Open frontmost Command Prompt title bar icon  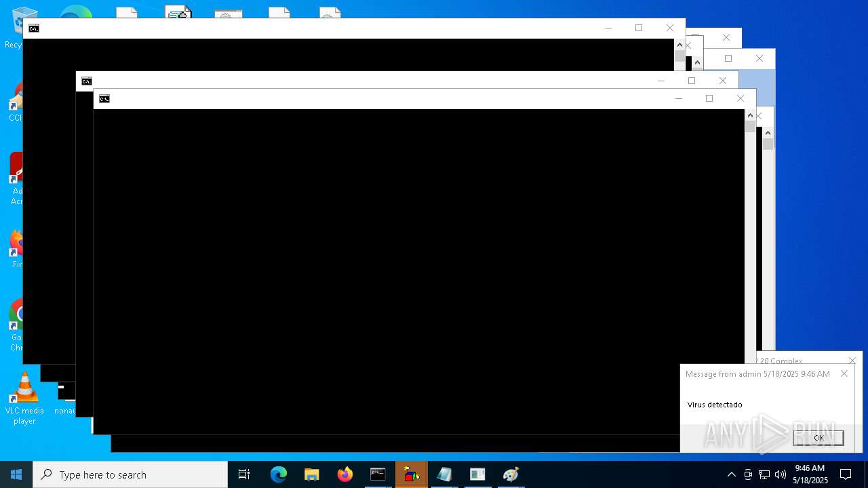(104, 99)
